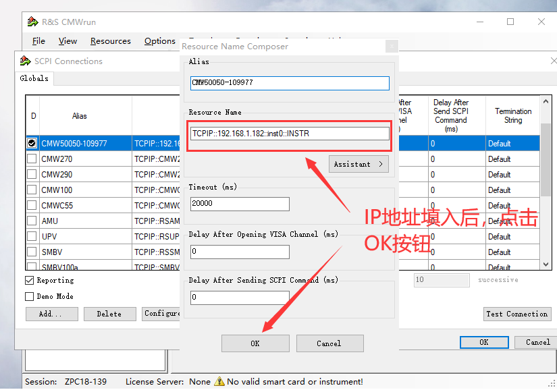Switch to the Globals tab
557x392 pixels.
(34, 78)
